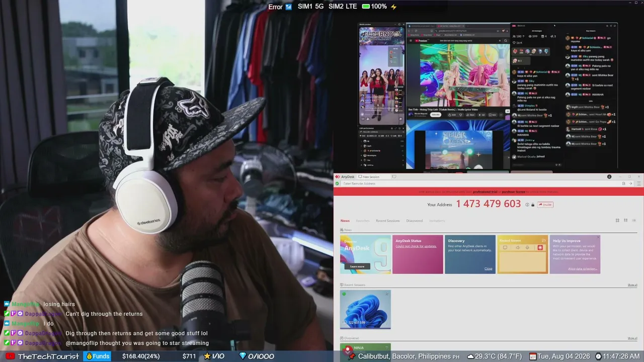
Task: Click the SIM2 LTE status text
Action: (343, 7)
